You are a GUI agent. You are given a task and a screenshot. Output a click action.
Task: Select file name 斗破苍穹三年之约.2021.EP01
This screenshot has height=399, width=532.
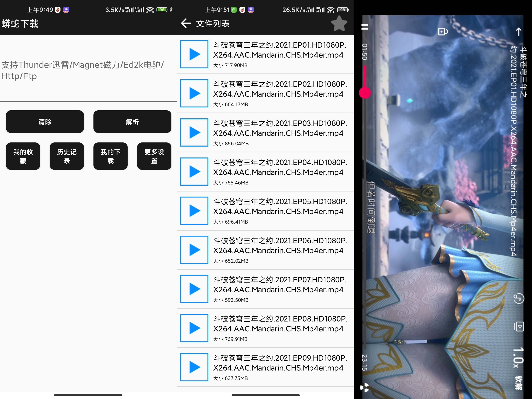click(x=280, y=50)
